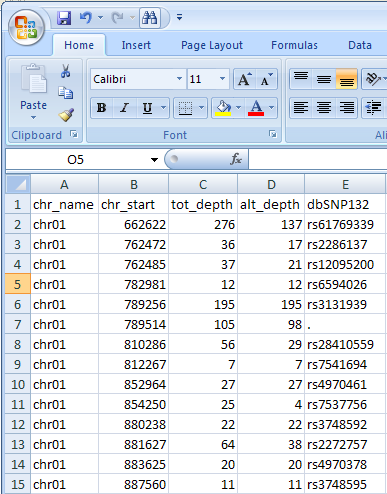Select the row 12 header
Screen dimensions: 387x494
(x=18, y=424)
